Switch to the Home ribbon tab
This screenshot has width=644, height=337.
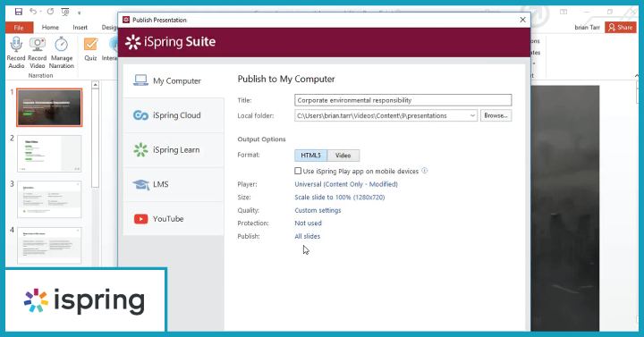point(50,28)
